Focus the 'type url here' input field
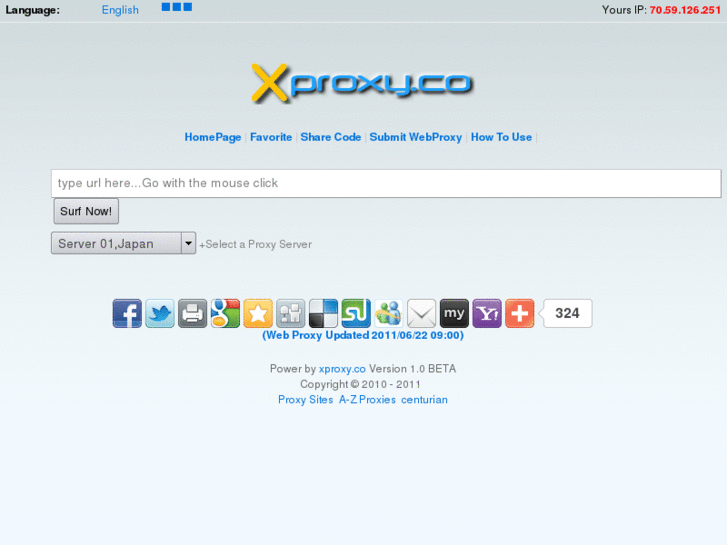727x545 pixels. click(386, 183)
